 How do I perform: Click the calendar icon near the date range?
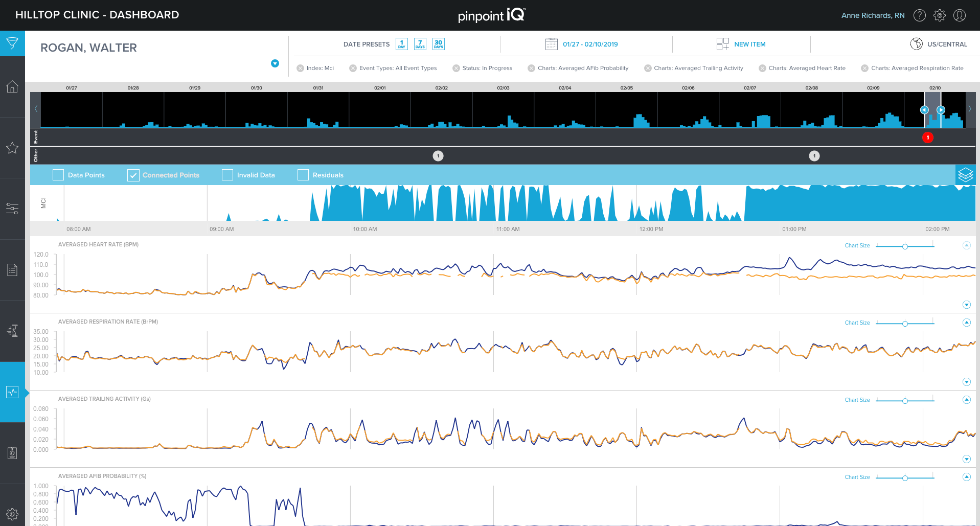pos(551,44)
